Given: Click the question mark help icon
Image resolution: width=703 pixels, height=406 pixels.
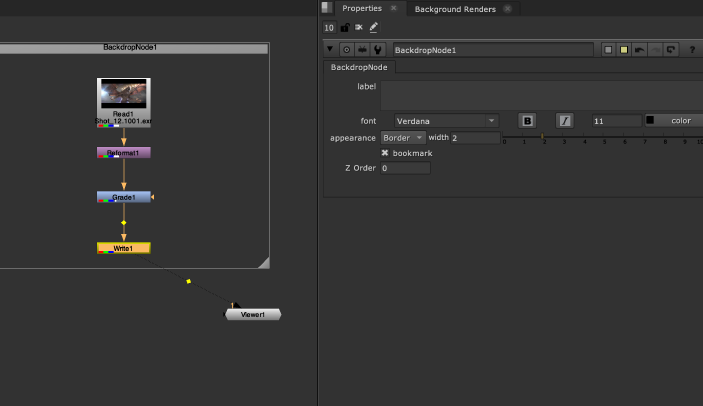Looking at the screenshot, I should [x=692, y=50].
